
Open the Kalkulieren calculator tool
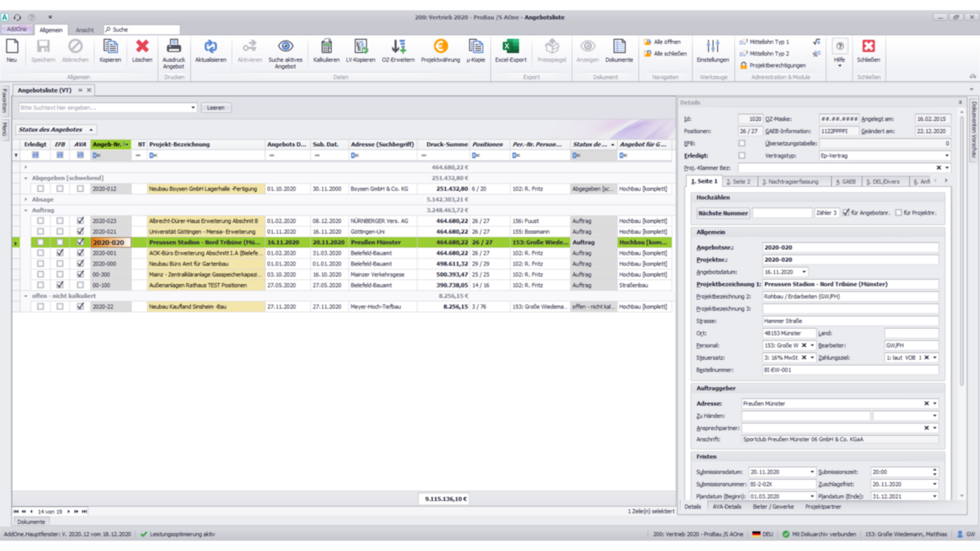point(326,48)
